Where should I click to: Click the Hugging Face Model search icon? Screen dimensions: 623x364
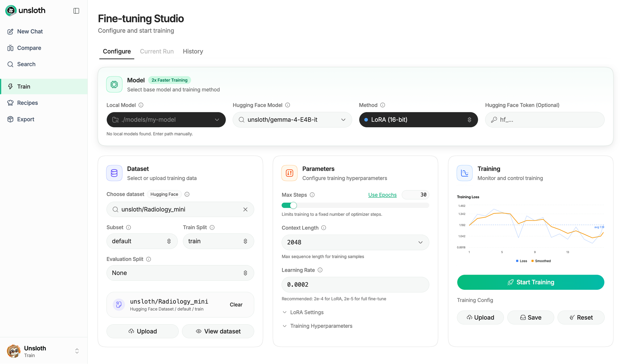(241, 120)
